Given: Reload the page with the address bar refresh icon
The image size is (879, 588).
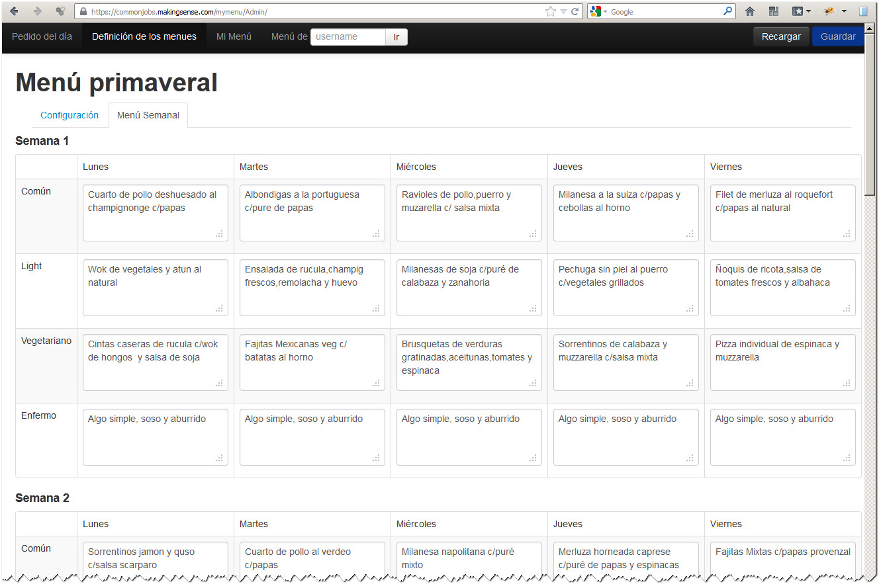Looking at the screenshot, I should pyautogui.click(x=575, y=11).
